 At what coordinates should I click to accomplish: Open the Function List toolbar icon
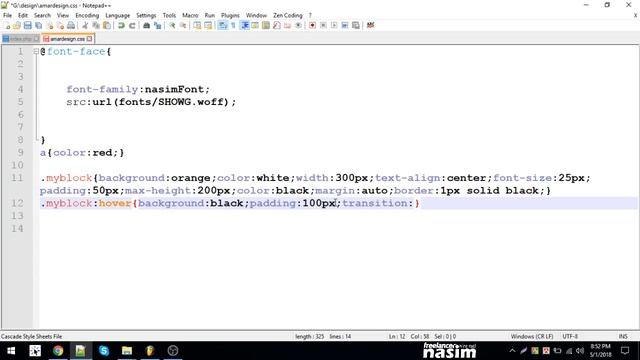click(277, 25)
